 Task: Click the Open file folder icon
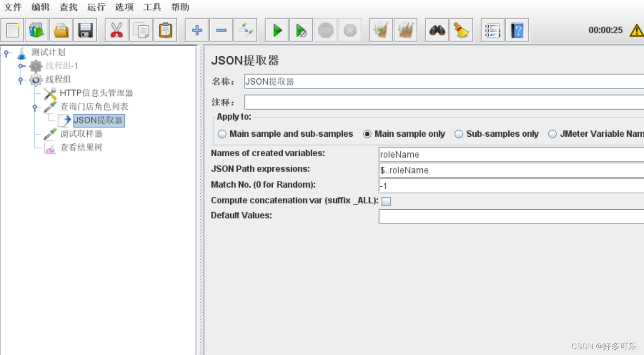(x=61, y=30)
